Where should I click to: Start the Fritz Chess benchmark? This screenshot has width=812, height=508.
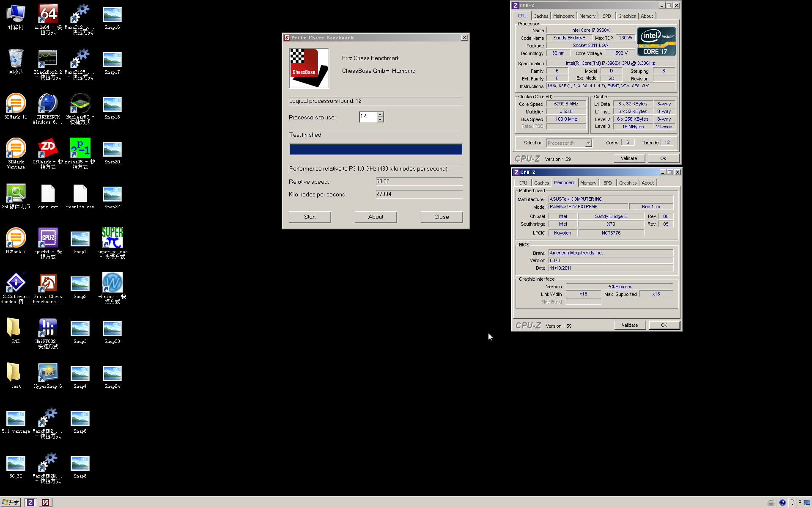point(310,217)
